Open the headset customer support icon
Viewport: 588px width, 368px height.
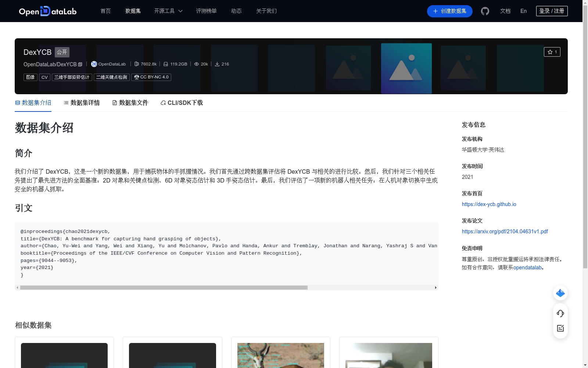(x=560, y=314)
